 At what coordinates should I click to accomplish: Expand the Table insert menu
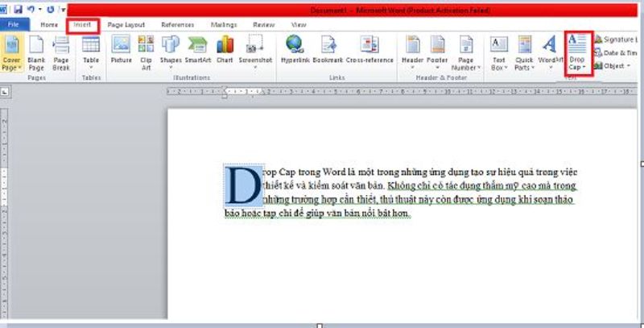[x=91, y=53]
